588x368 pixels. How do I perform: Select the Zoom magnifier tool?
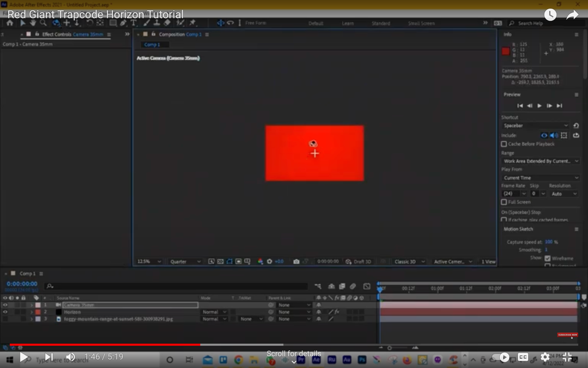43,23
